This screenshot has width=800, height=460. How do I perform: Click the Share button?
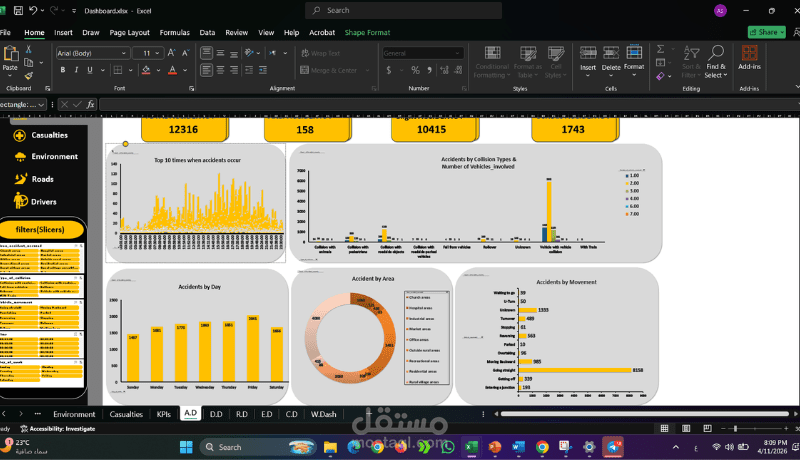[x=766, y=32]
